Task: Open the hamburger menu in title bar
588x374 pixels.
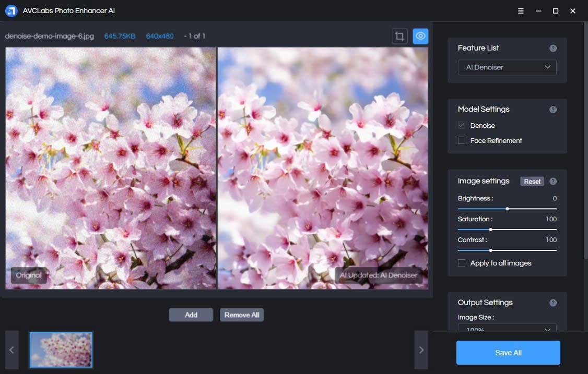Action: tap(521, 11)
